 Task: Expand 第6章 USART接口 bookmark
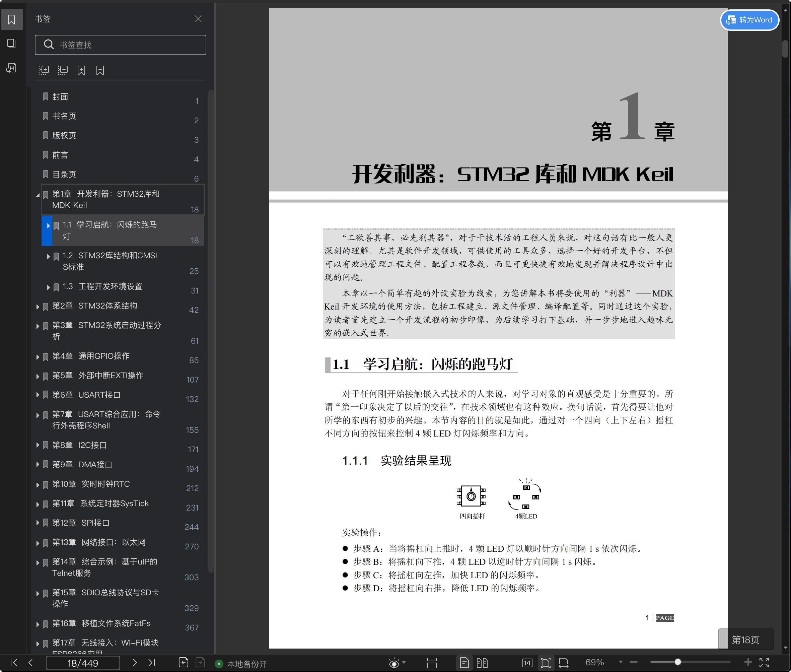coord(38,395)
